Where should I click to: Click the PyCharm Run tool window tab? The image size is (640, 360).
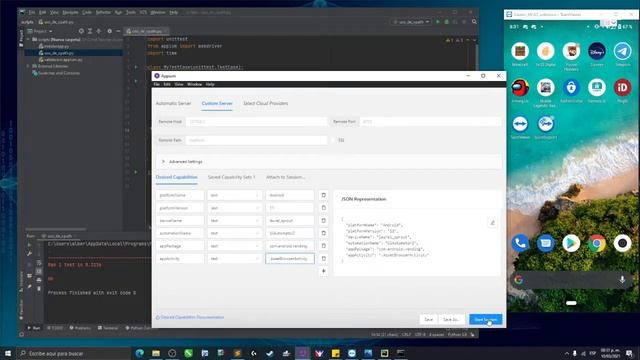pyautogui.click(x=34, y=328)
